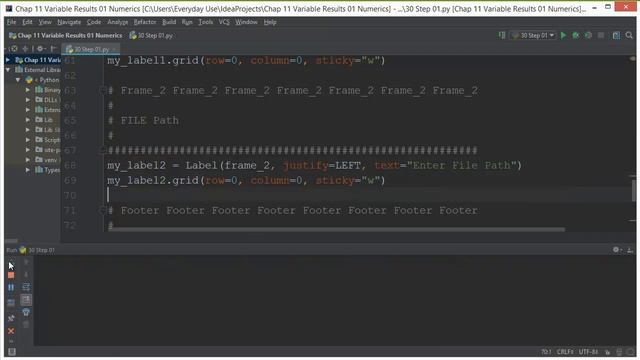Toggle tool window bars at bottom-left corner

pyautogui.click(x=12, y=352)
